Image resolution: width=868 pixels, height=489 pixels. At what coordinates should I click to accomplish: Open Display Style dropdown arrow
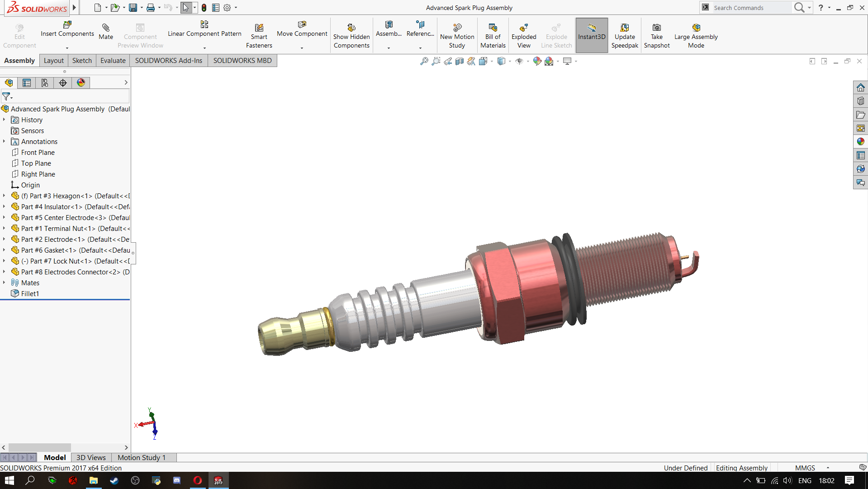510,61
